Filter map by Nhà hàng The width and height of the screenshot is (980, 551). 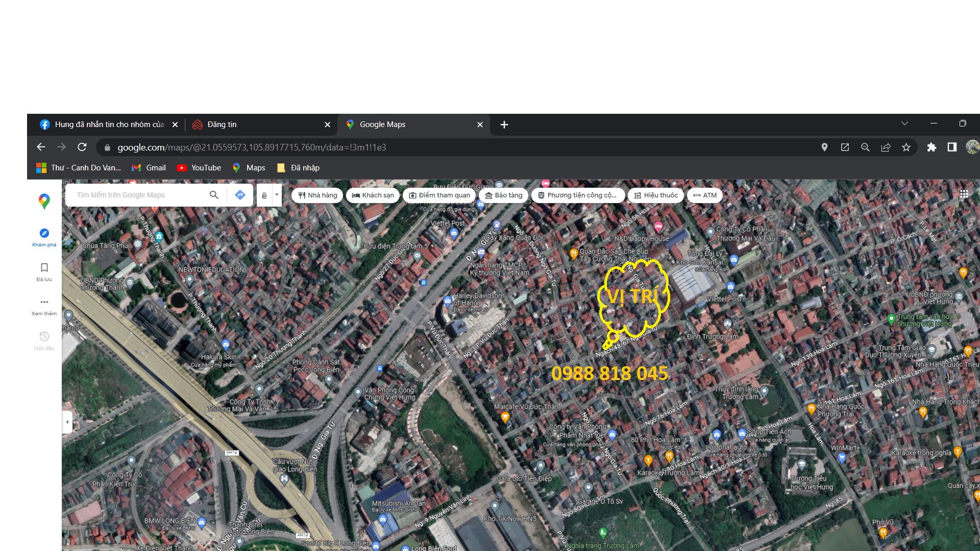(x=317, y=195)
